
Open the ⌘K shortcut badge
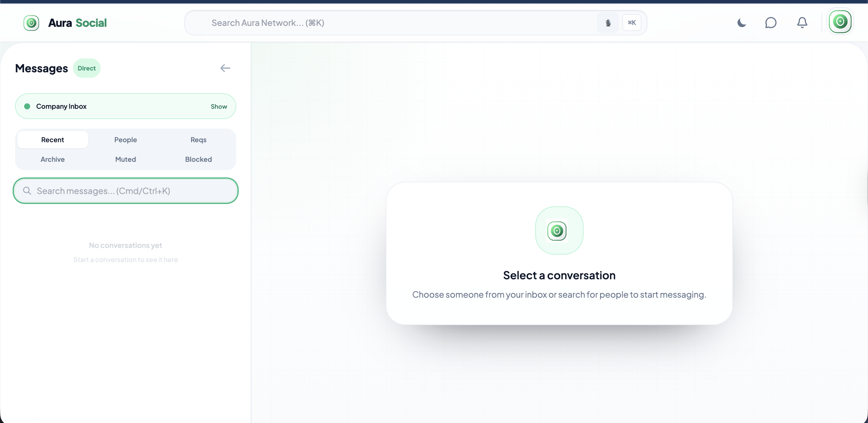(x=631, y=23)
